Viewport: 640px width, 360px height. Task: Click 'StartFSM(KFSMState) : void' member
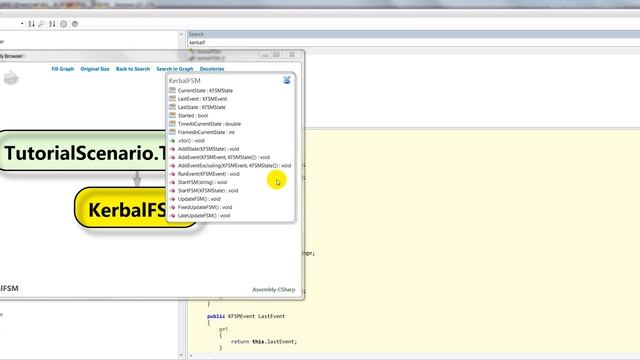point(208,191)
